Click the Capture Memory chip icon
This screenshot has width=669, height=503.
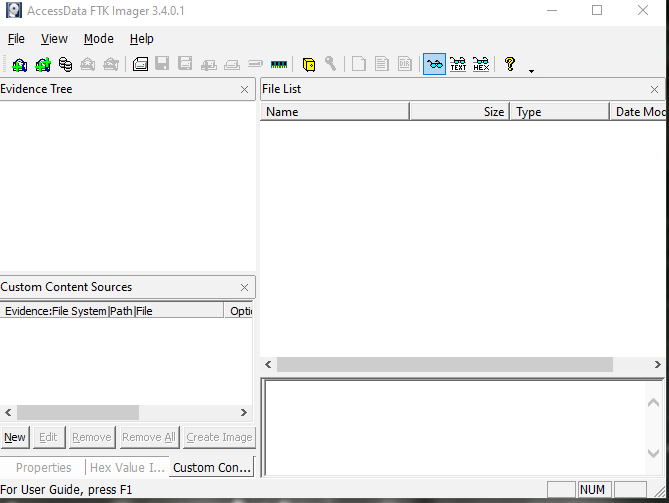tap(279, 64)
